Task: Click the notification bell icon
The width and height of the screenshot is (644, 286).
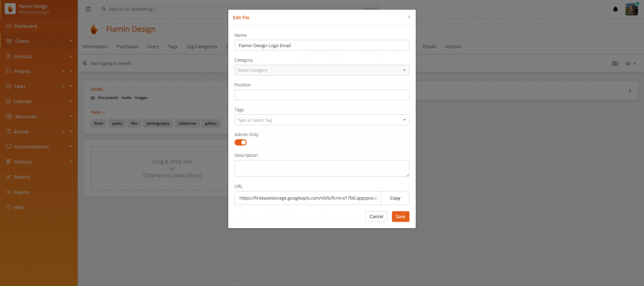Action: 615,9
